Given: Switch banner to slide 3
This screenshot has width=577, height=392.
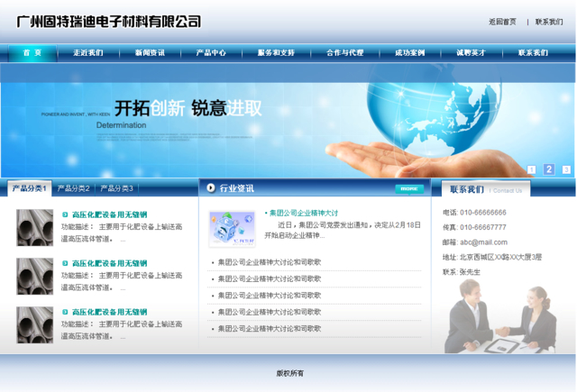Looking at the screenshot, I should [x=566, y=169].
